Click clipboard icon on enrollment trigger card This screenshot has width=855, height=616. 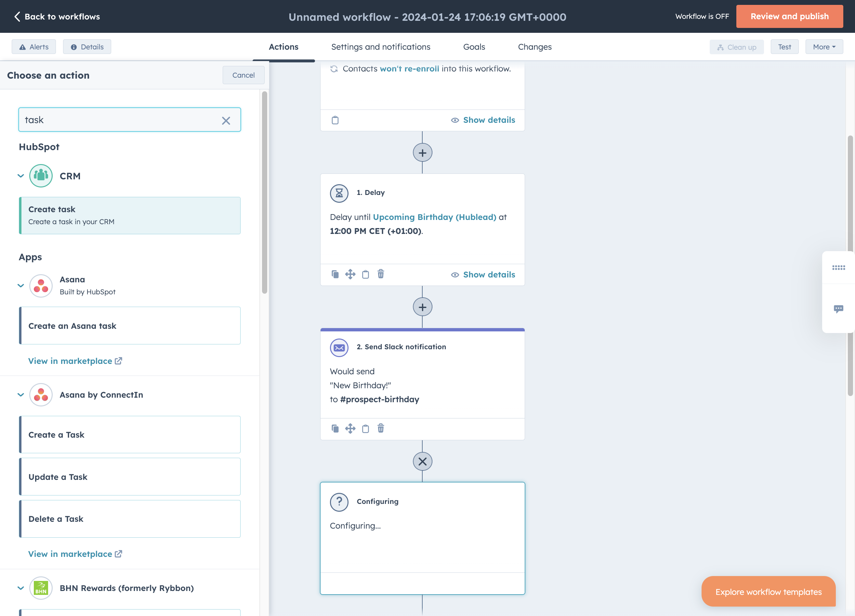coord(335,120)
